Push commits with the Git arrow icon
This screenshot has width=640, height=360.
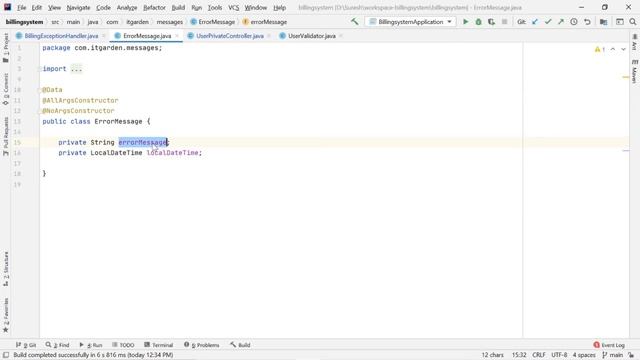[561, 22]
